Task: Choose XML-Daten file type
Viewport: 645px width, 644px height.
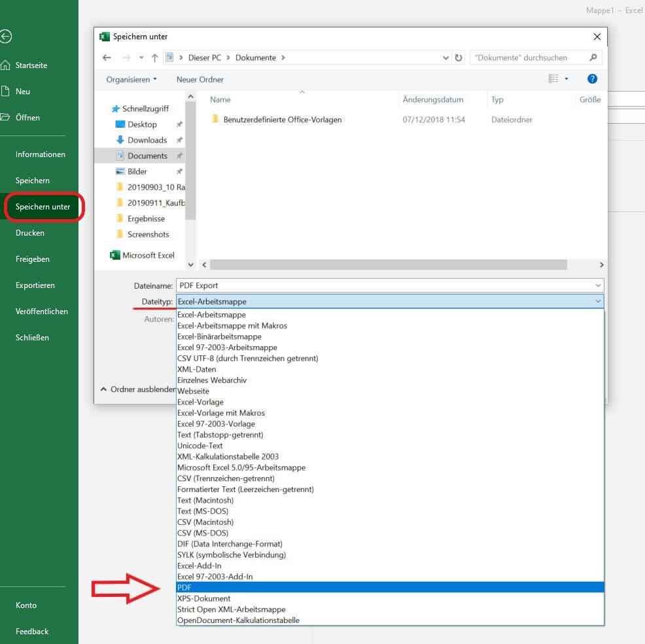Action: point(390,369)
